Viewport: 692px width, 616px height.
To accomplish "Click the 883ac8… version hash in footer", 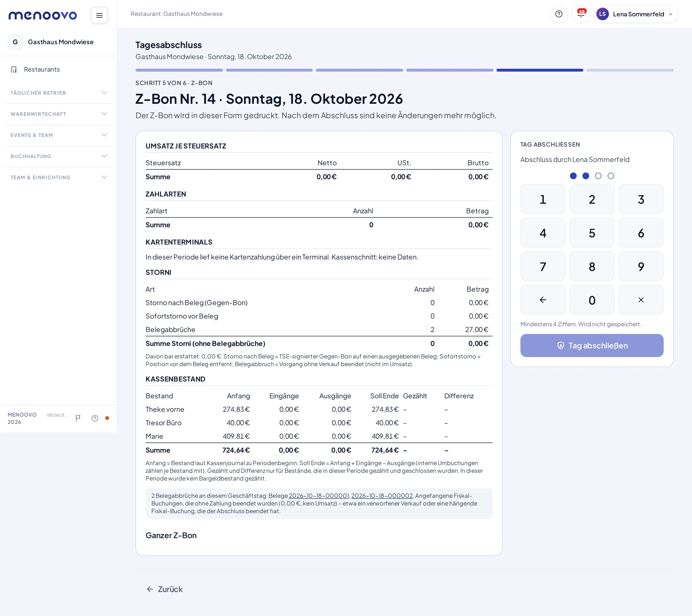I will tap(57, 415).
